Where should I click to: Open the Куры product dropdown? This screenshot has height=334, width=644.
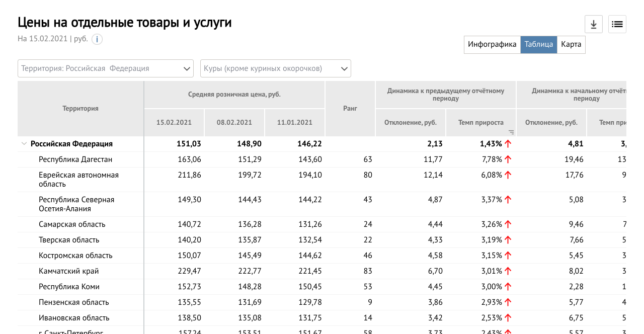coord(276,68)
